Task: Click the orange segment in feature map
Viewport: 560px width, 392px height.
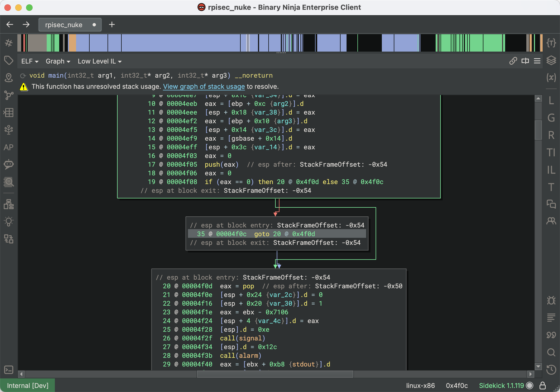Action: (72, 43)
